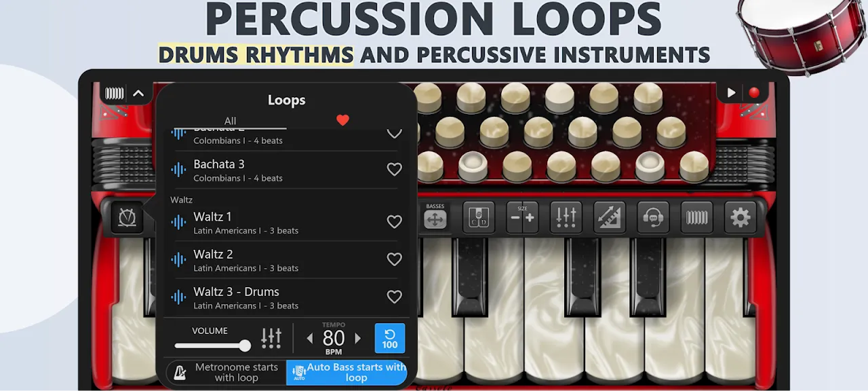The image size is (868, 391).
Task: Toggle Metronome starts with loop
Action: [x=226, y=372]
